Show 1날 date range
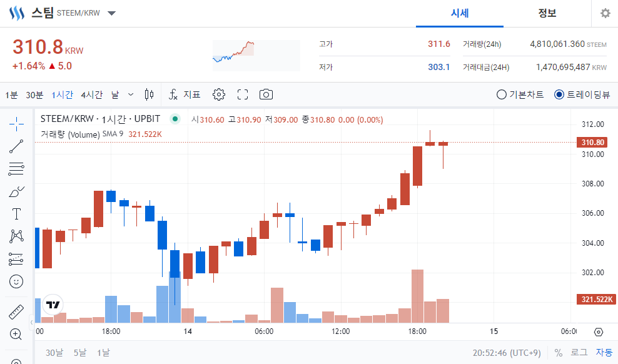This screenshot has width=618, height=364. pyautogui.click(x=103, y=353)
